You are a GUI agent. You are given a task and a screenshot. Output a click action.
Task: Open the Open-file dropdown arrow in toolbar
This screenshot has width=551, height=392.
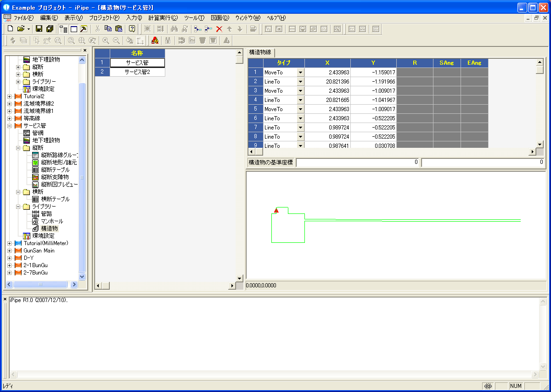click(29, 29)
